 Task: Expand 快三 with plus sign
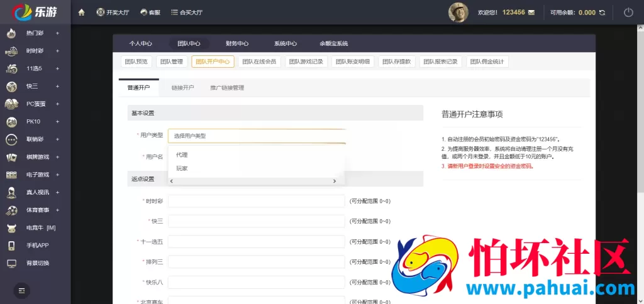[57, 86]
